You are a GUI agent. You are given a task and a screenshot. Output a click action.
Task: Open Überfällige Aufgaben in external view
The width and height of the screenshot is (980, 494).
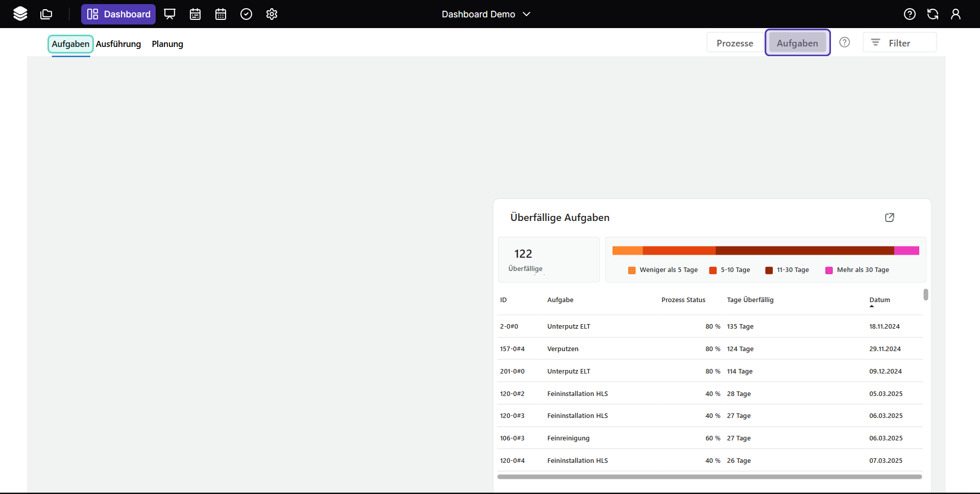(x=889, y=217)
